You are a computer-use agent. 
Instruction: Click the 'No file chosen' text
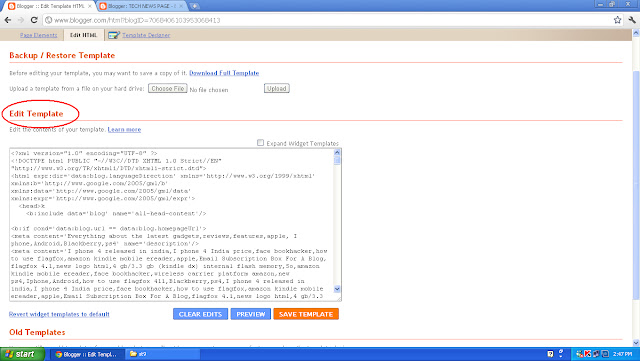point(209,90)
